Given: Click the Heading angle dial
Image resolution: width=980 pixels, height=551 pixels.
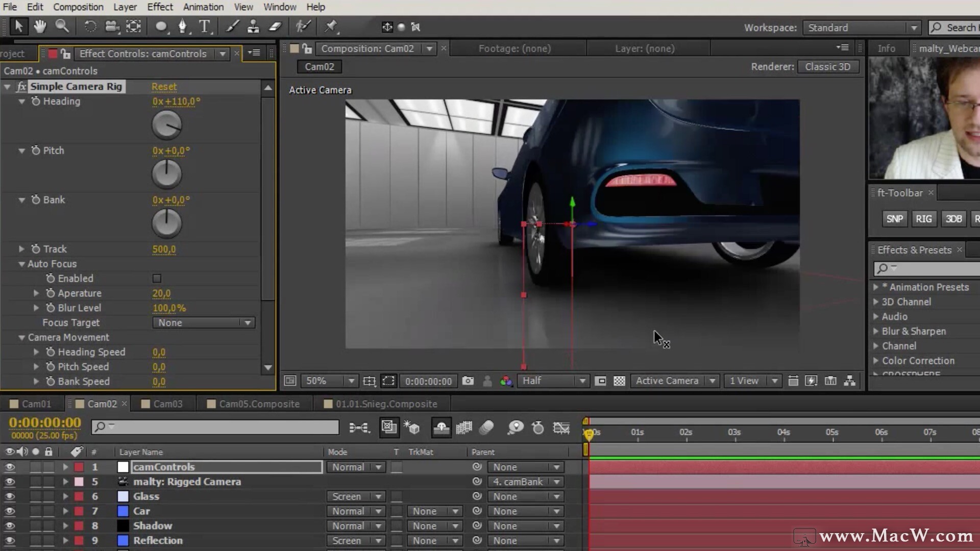Looking at the screenshot, I should tap(166, 125).
